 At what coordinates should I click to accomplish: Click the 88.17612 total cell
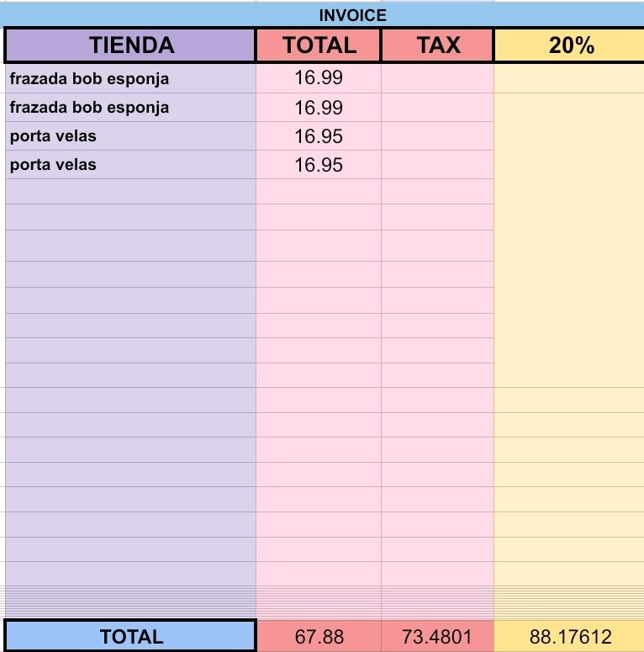pyautogui.click(x=570, y=636)
